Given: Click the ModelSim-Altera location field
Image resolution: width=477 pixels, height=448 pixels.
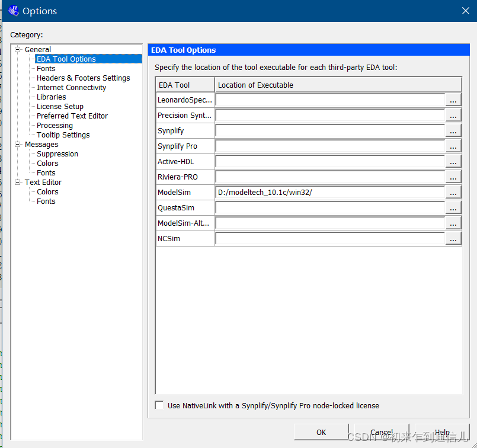Looking at the screenshot, I should [x=331, y=223].
